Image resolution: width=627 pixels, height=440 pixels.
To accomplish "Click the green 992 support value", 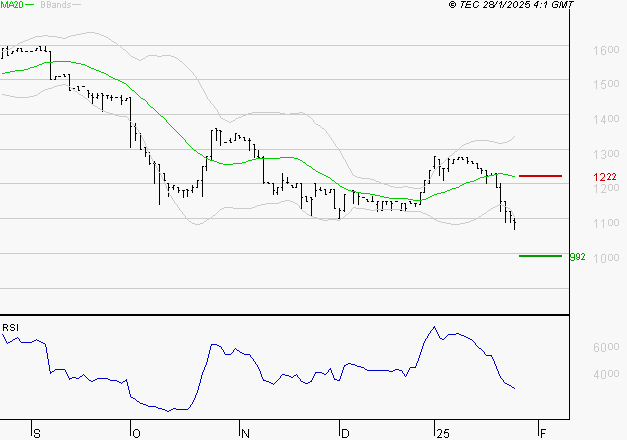I will 577,257.
